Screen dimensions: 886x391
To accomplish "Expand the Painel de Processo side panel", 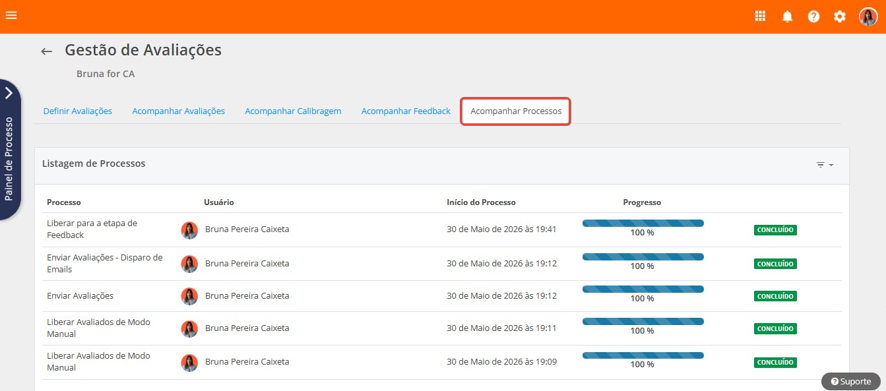I will tap(10, 150).
